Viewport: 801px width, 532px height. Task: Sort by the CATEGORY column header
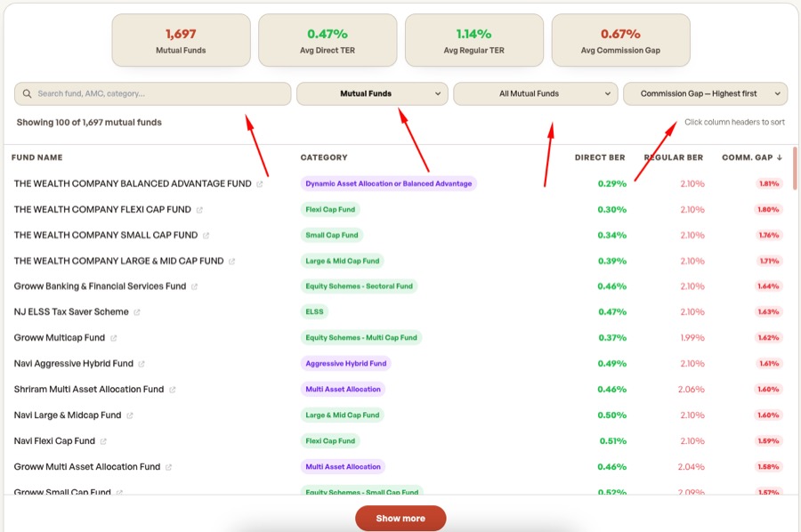tap(324, 157)
